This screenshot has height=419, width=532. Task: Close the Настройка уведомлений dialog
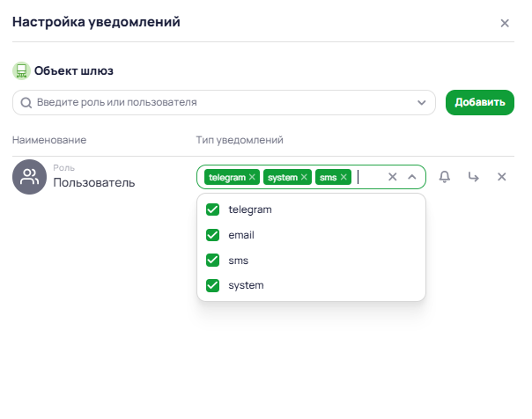[505, 24]
